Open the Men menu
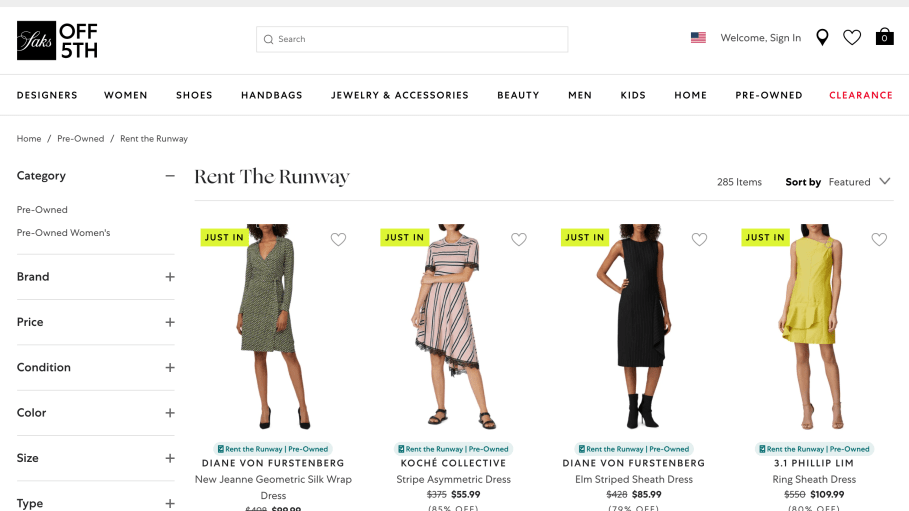This screenshot has width=909, height=511. point(580,95)
